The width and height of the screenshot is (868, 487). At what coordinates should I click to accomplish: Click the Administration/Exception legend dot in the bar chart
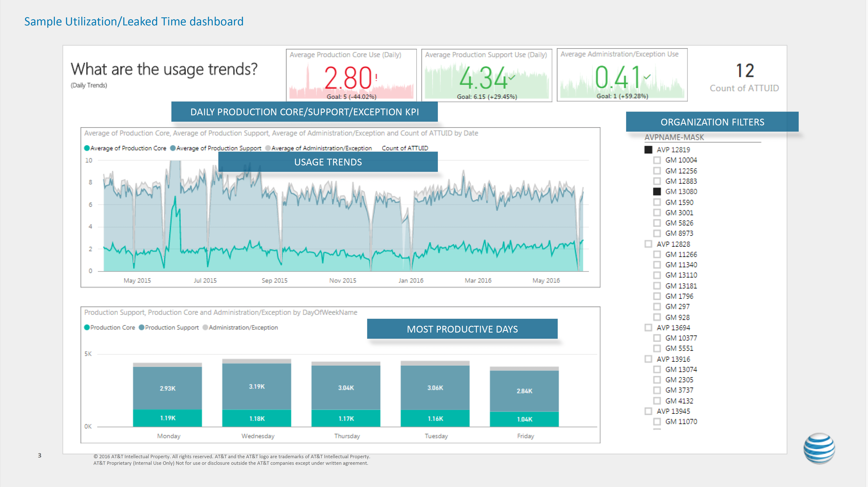coord(205,327)
